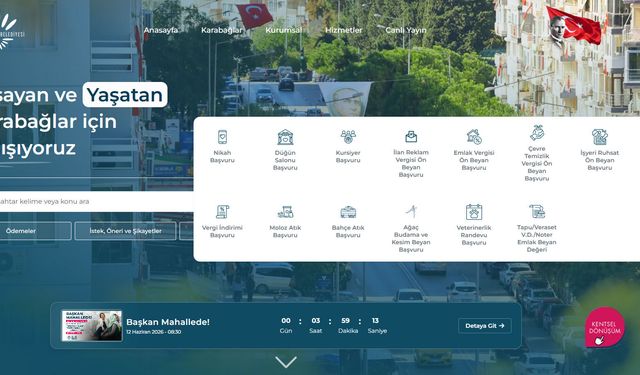Click the Bahçe Atık Başvuru label
The height and width of the screenshot is (375, 640).
[x=348, y=231]
